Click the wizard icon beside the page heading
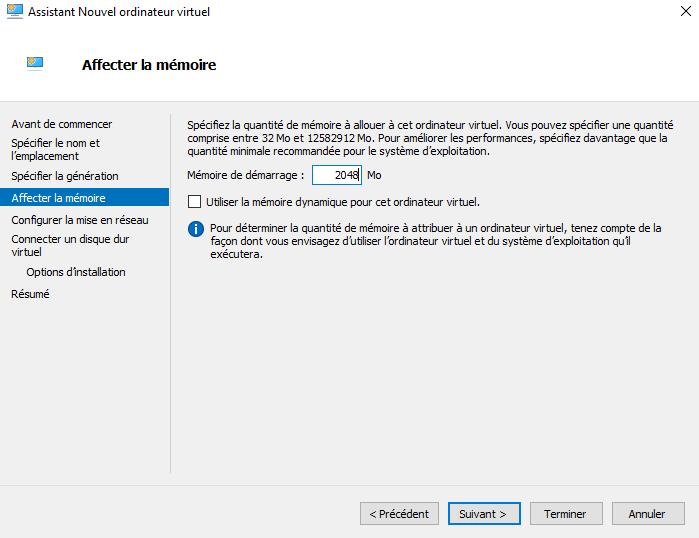The image size is (699, 538). pyautogui.click(x=36, y=62)
